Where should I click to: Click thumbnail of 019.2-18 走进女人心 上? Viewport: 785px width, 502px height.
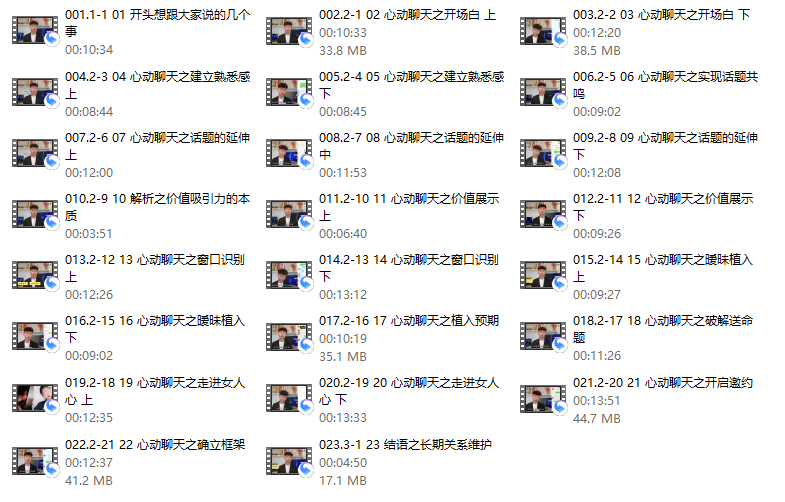pos(35,398)
